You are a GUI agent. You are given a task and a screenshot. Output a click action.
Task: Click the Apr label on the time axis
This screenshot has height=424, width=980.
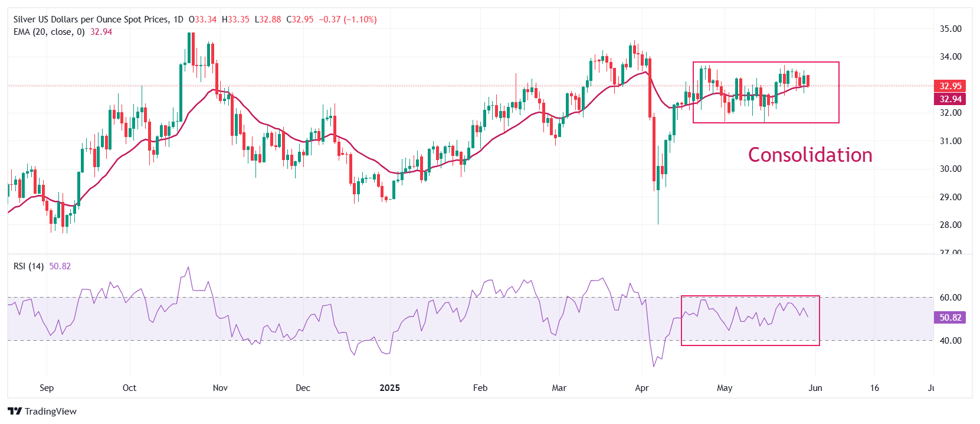point(641,388)
